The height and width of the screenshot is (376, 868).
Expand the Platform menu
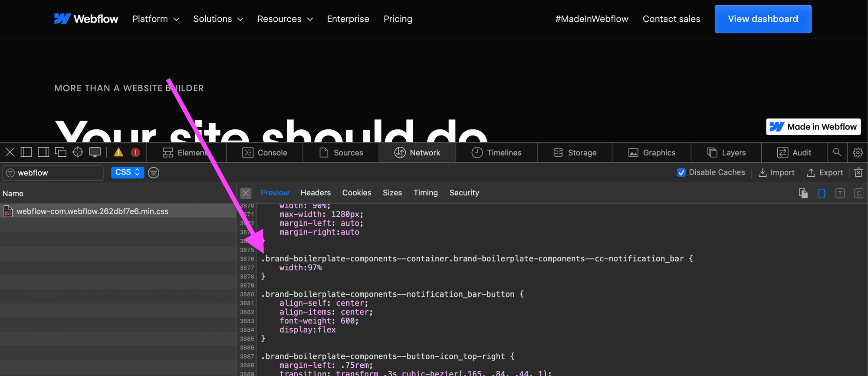pos(156,19)
